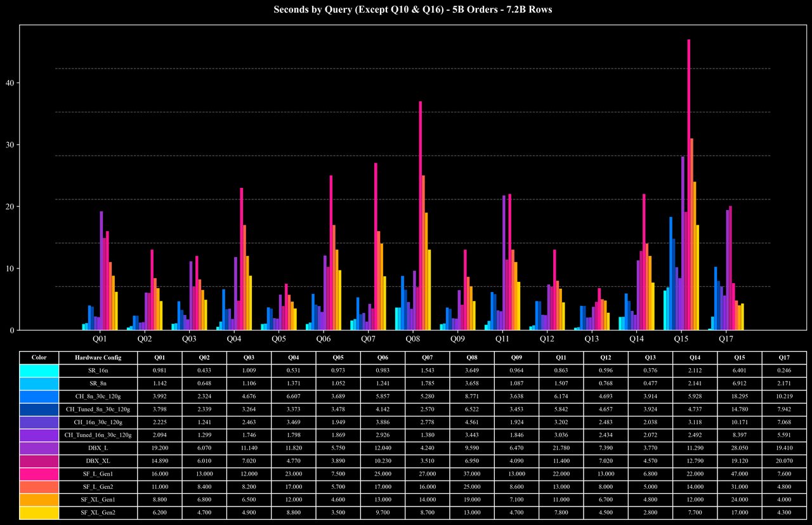Image resolution: width=812 pixels, height=525 pixels.
Task: Click the SF_L_Gen1 Q15 value 47.000
Action: [x=740, y=473]
